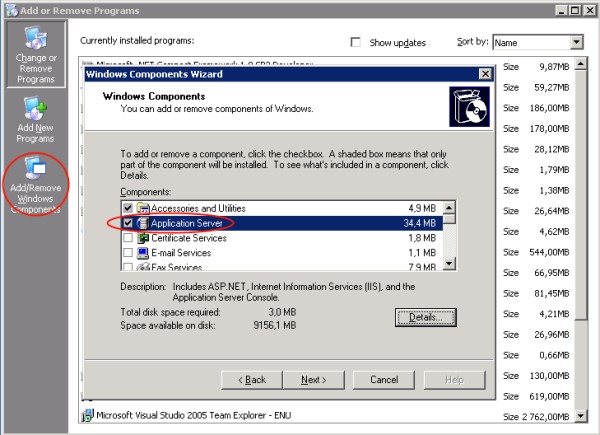Click the wizard's software box and CD image
Screen dimensions: 600x435
[x=470, y=106]
